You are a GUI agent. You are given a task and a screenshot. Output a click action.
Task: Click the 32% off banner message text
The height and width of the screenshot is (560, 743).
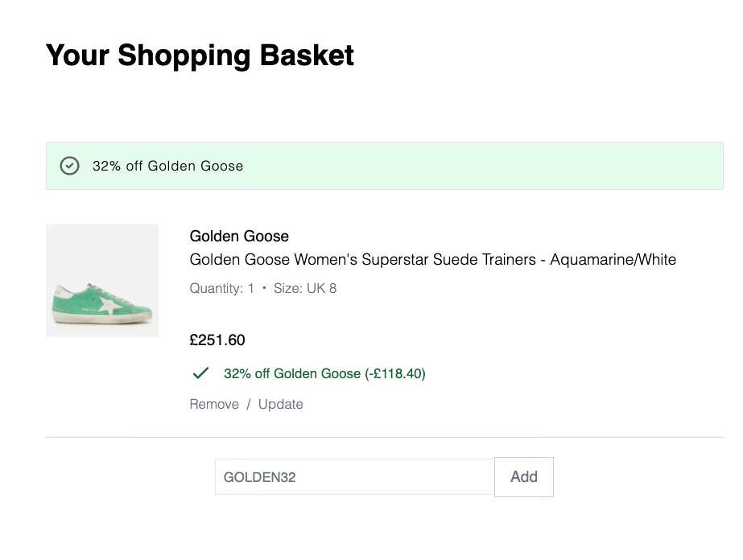tap(168, 166)
